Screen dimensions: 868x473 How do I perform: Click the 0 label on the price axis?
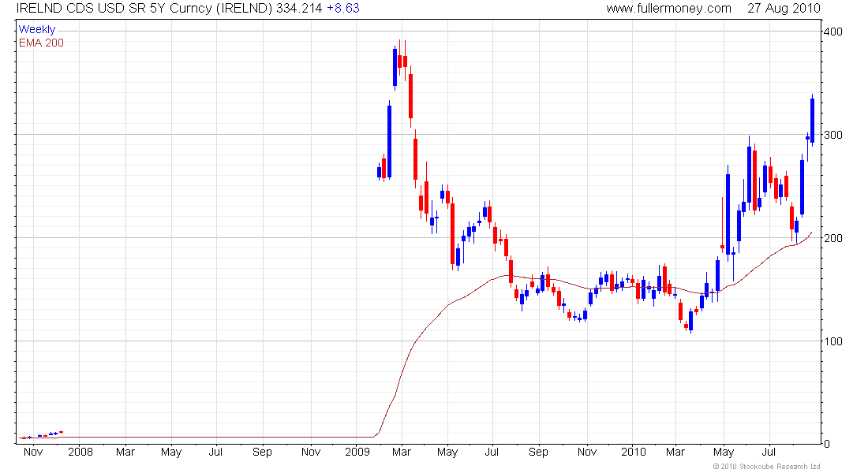point(827,444)
